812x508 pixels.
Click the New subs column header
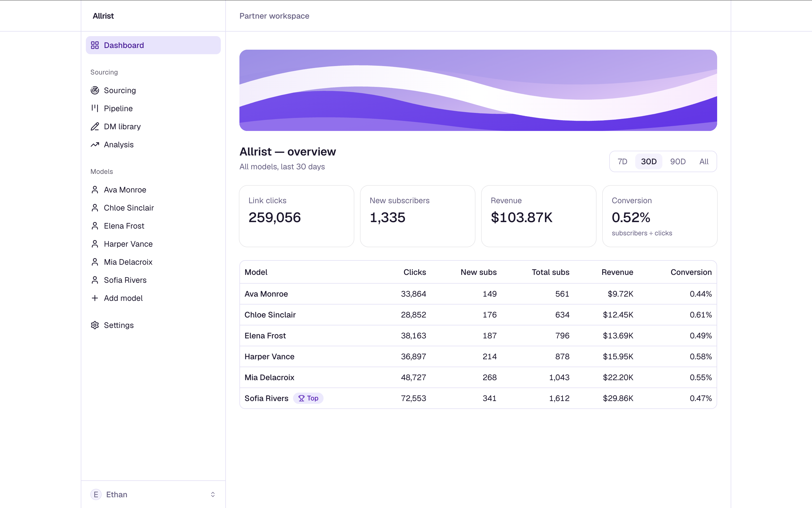click(479, 272)
